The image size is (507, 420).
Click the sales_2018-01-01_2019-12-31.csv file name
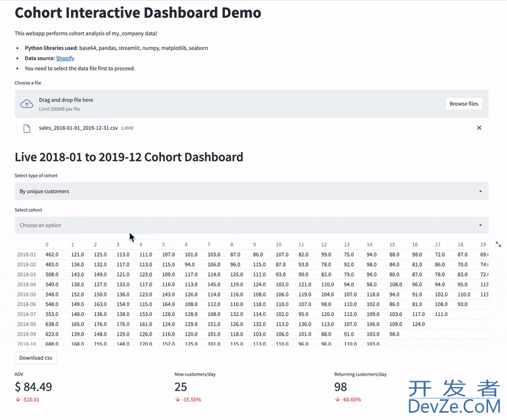(x=78, y=128)
